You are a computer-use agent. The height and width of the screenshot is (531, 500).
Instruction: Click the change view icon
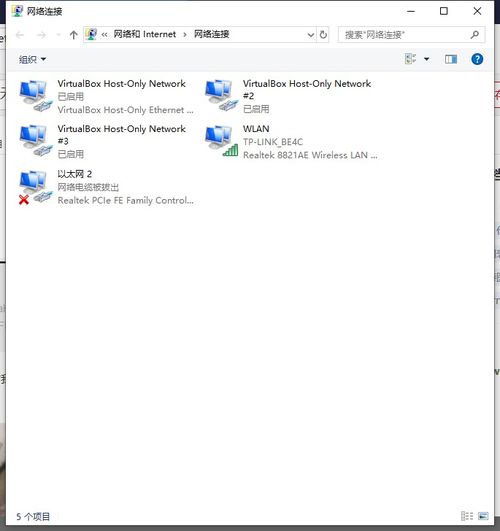pos(410,59)
